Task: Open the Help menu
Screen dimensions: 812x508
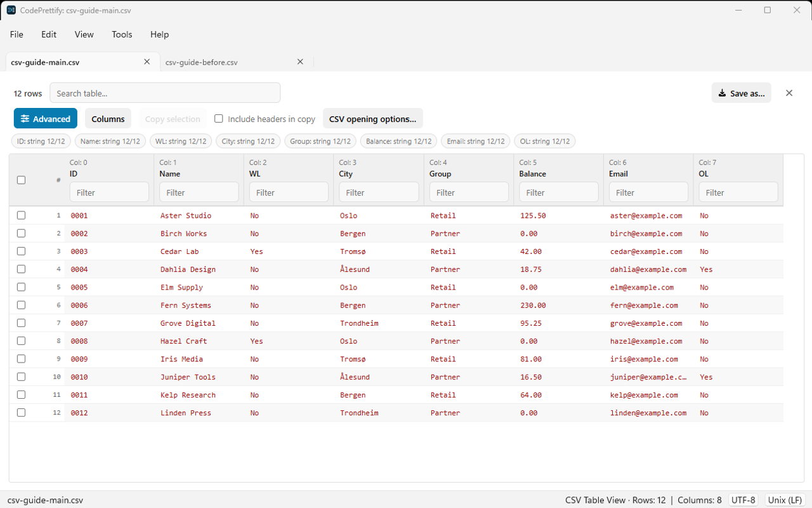Action: click(159, 34)
